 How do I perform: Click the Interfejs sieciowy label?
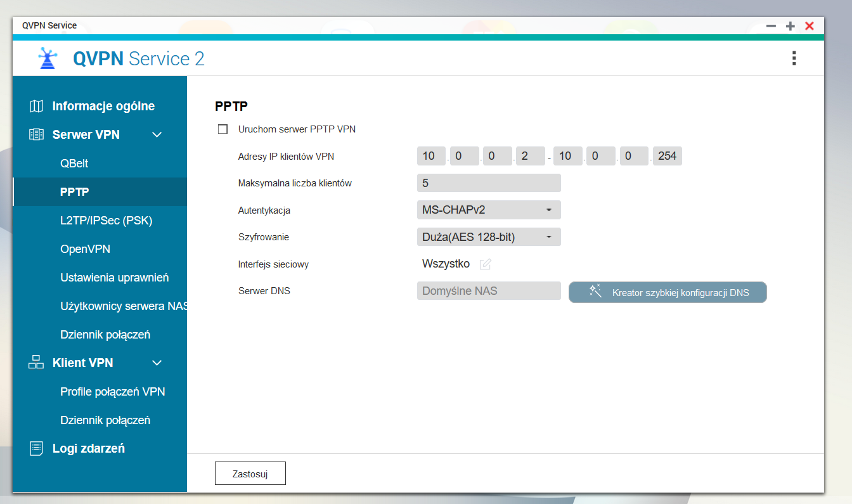(x=273, y=264)
